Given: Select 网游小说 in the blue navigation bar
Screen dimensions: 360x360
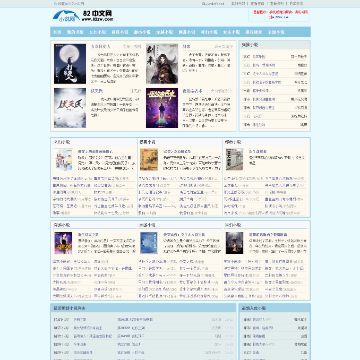Looking at the screenshot, I should [187, 32].
